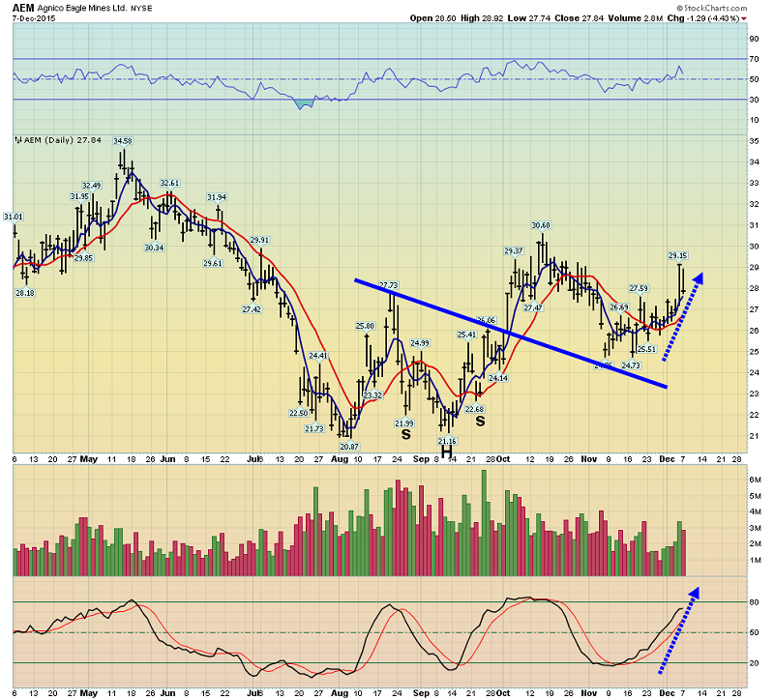Screen dimensions: 774x700
Task: Click the AEM ticker symbol title
Action: pyautogui.click(x=22, y=8)
